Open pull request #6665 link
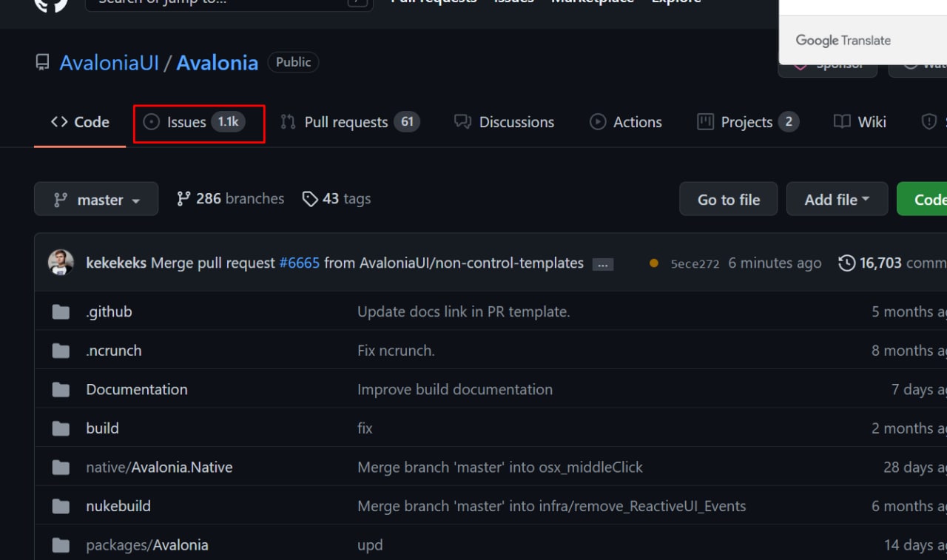Screen dimensions: 947x560 tap(299, 263)
